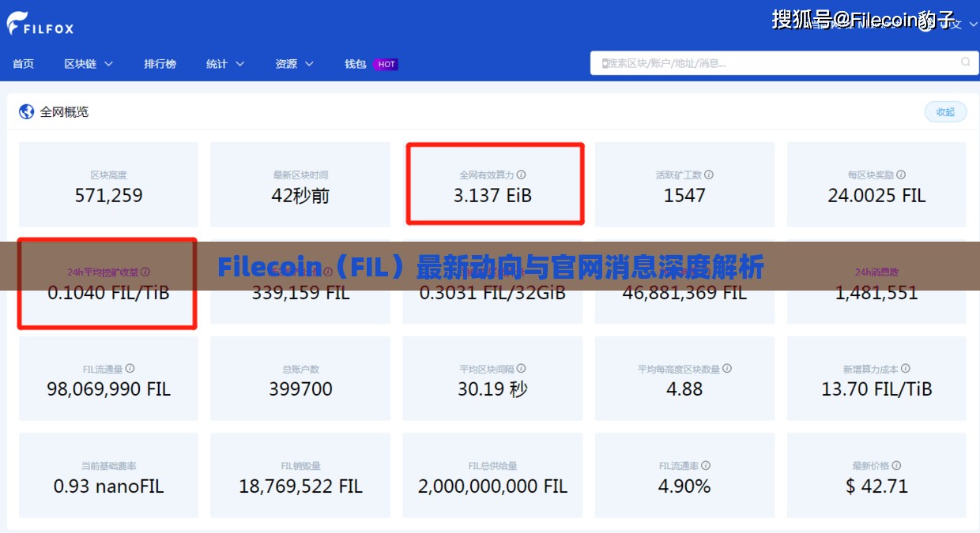This screenshot has height=533, width=980.
Task: Select the 13.70 FIL/TiB cost value
Action: (x=876, y=389)
